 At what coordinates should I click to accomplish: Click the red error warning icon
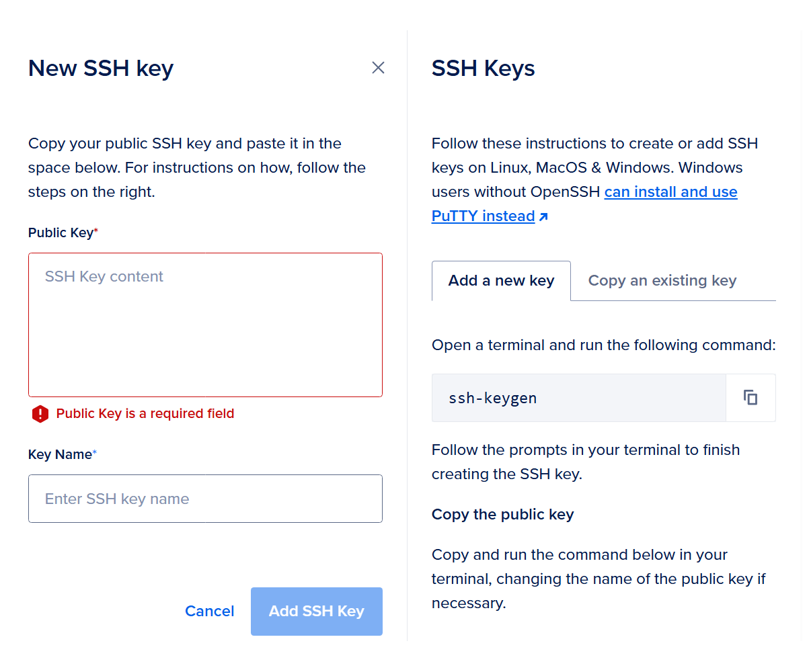[40, 414]
